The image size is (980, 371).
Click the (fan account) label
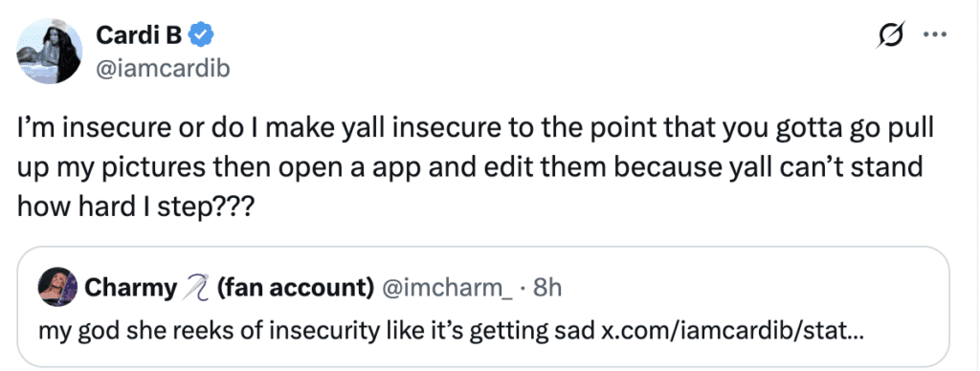pos(295,287)
